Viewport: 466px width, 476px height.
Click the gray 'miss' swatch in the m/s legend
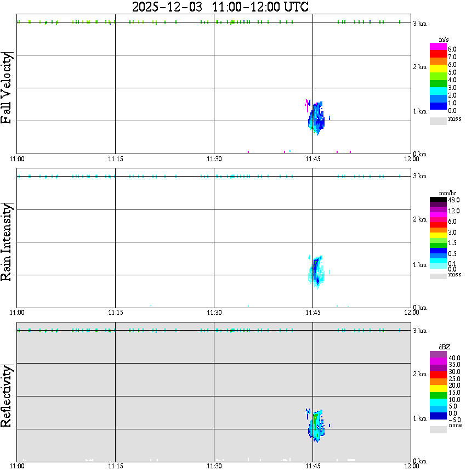coord(438,121)
